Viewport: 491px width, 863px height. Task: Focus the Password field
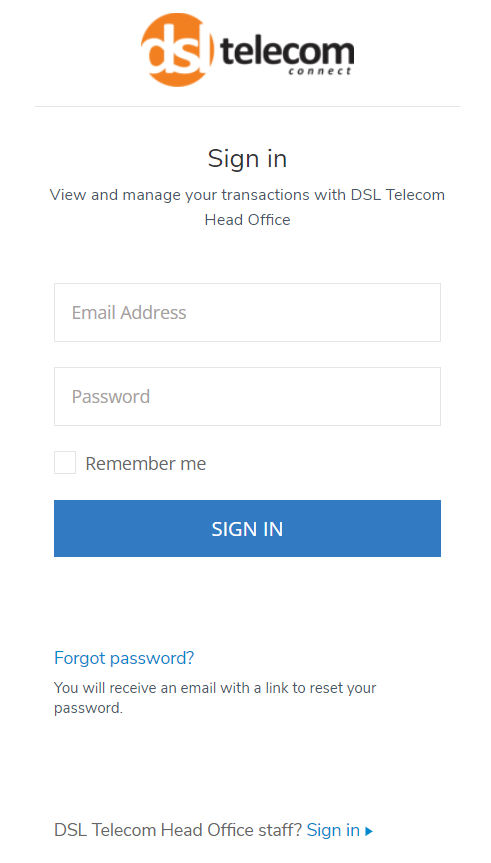click(x=247, y=396)
